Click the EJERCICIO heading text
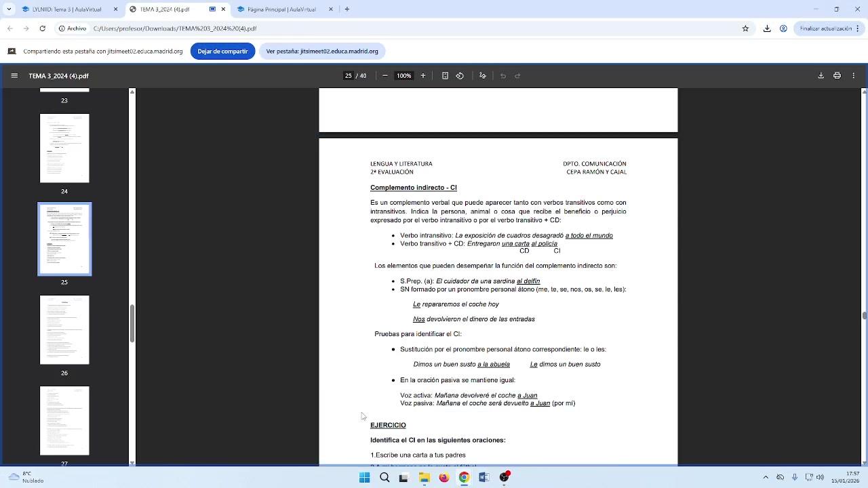This screenshot has height=488, width=868. [388, 425]
